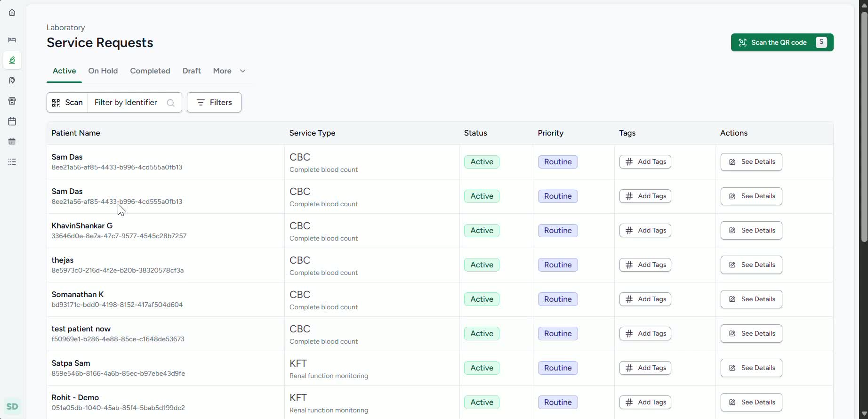
Task: Open the shield-leaf icon in sidebar
Action: 12,81
